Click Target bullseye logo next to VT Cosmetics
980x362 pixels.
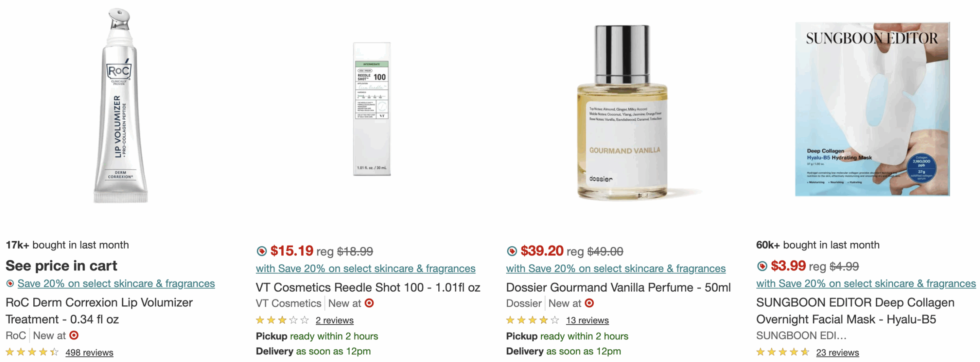(x=369, y=303)
